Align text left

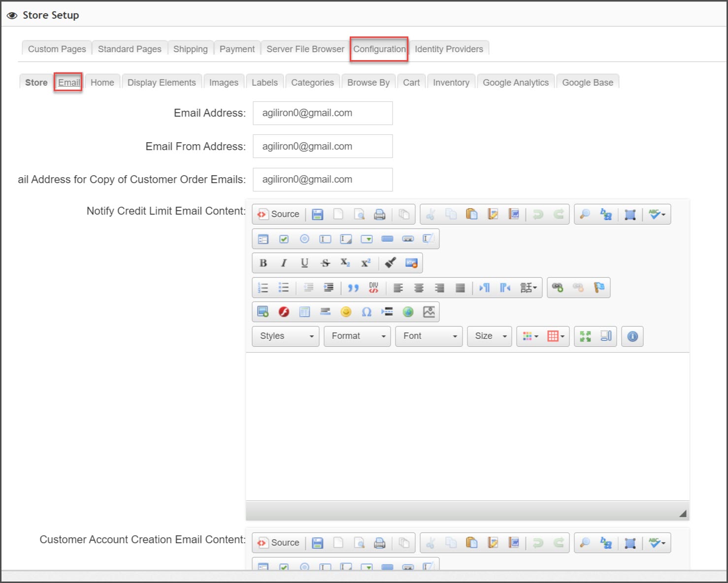click(x=398, y=288)
